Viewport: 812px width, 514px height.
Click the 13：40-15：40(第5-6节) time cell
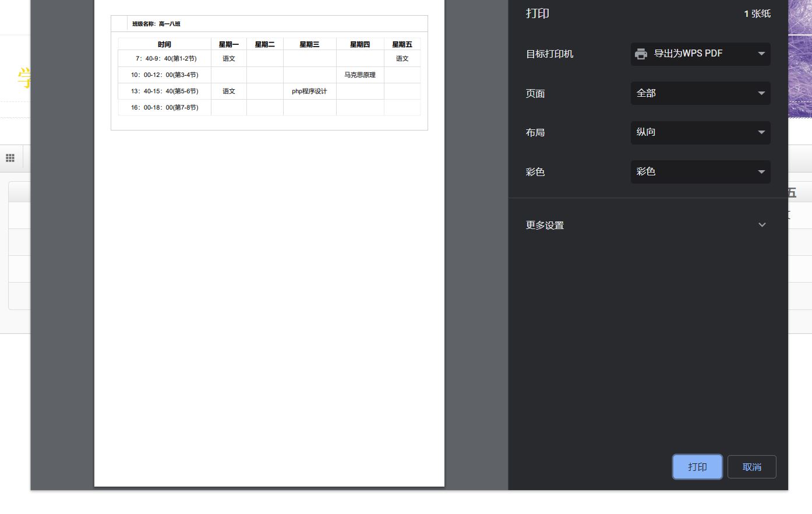(164, 91)
